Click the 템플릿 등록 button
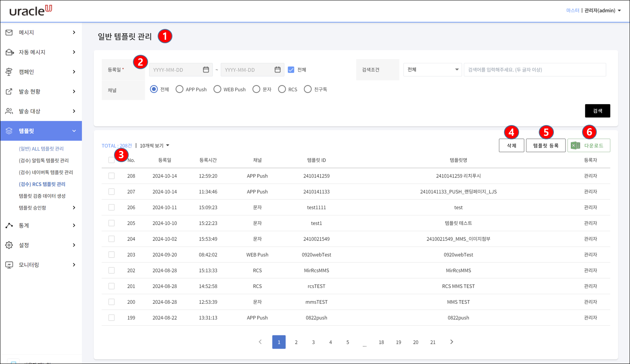Screen dimensions: 630x364 (546, 146)
